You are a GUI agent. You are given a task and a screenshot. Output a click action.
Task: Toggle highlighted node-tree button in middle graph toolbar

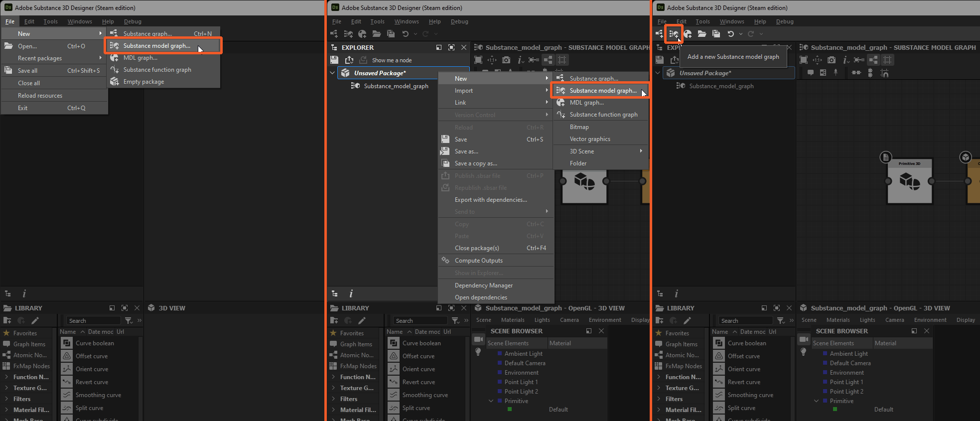[548, 60]
